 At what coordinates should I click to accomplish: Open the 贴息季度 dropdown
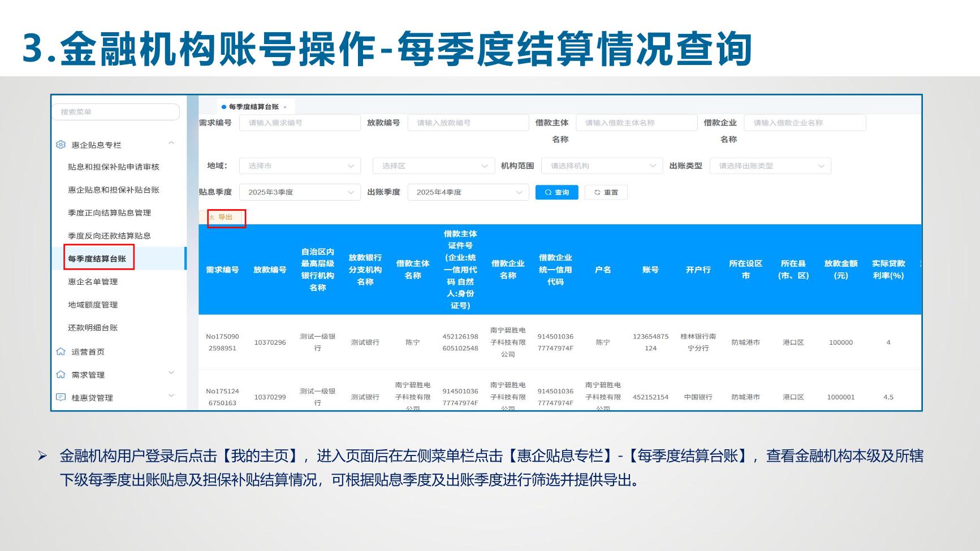click(x=299, y=192)
